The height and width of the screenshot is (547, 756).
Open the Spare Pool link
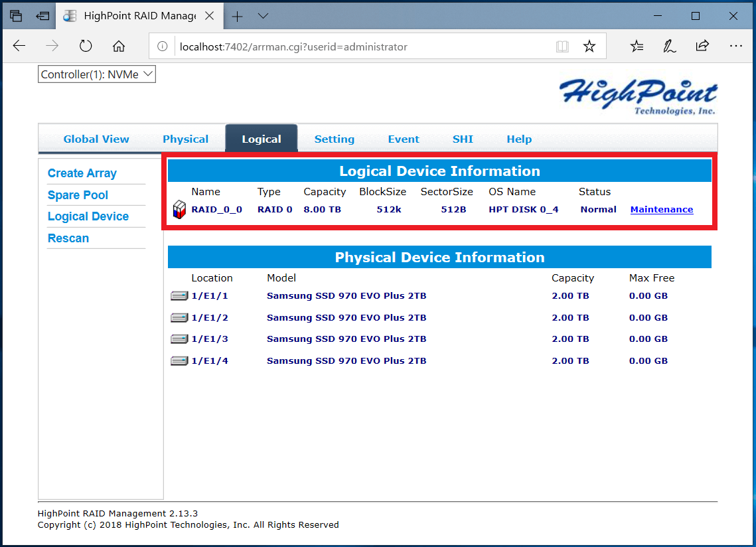tap(78, 195)
